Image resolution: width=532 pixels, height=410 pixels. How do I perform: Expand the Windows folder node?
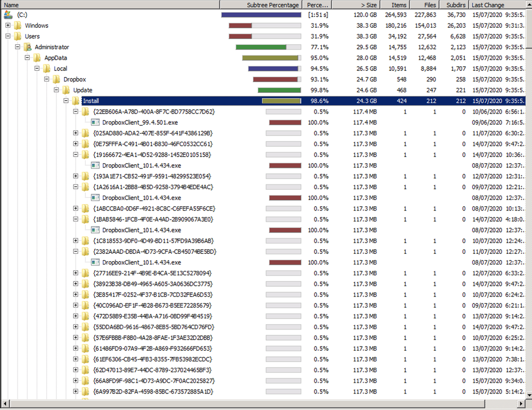(8, 26)
